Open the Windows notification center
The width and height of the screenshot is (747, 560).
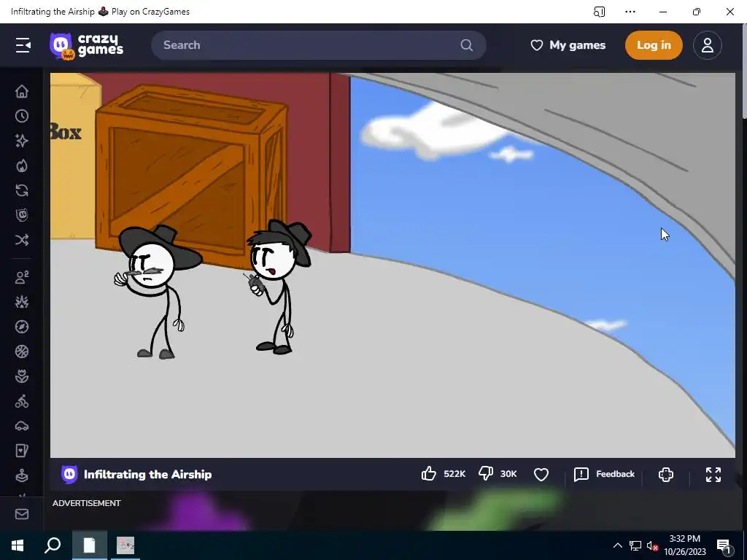[724, 545]
